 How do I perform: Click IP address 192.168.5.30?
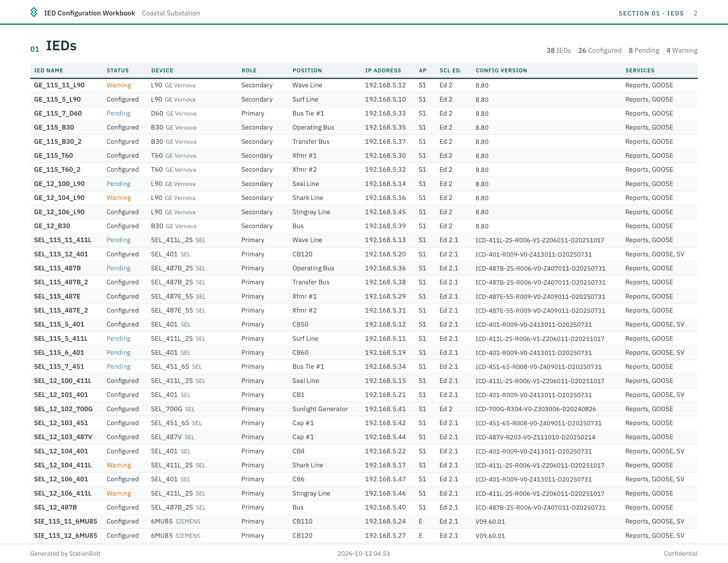(x=385, y=156)
